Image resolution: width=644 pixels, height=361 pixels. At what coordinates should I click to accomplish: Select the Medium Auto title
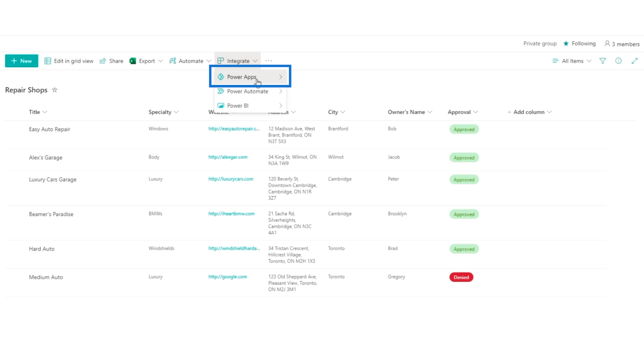(46, 277)
